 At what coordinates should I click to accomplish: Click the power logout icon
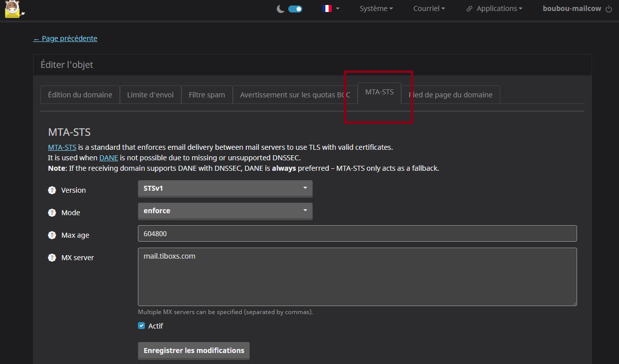click(x=609, y=9)
